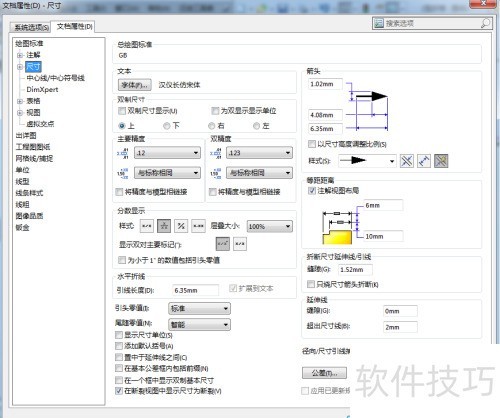This screenshot has height=418, width=500.
Task: Enable 置中于延伸线之间 checkbox
Action: (119, 357)
